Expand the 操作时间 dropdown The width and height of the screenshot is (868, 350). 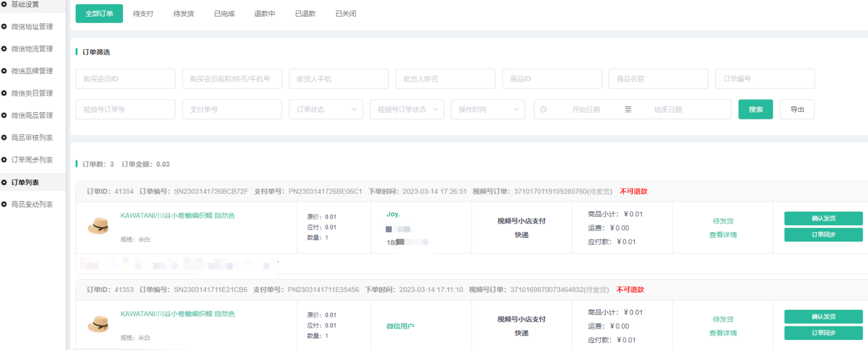(487, 109)
